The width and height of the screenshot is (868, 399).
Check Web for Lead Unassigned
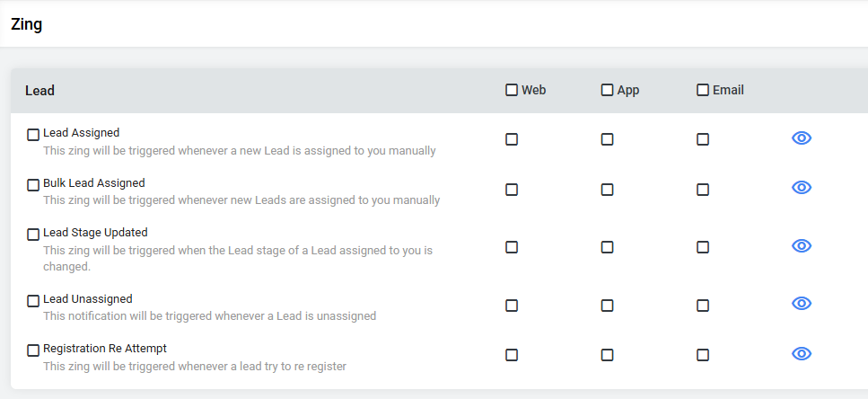pyautogui.click(x=512, y=306)
